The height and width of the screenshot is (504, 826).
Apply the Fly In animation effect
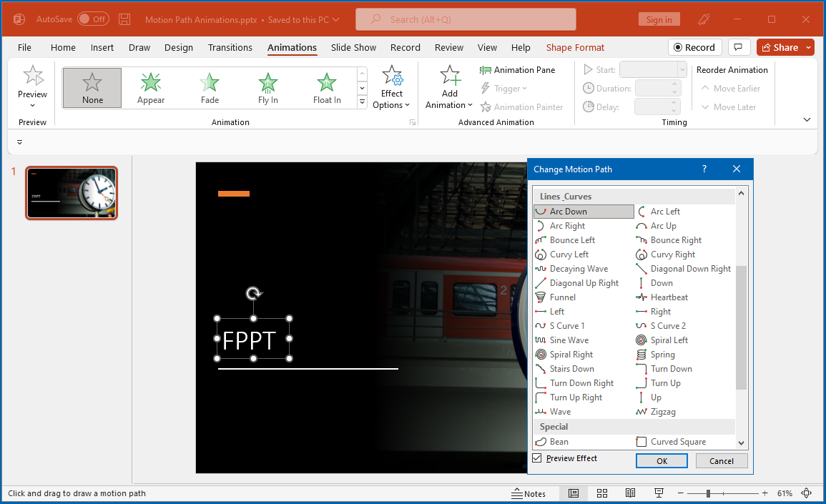click(x=268, y=88)
